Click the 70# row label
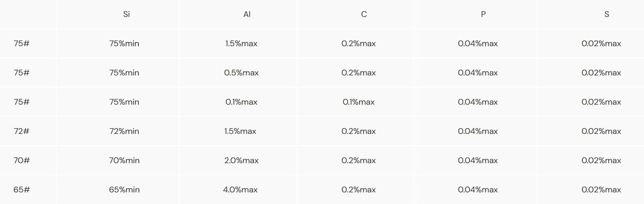Screen dimensions: 644x204 coord(21,160)
